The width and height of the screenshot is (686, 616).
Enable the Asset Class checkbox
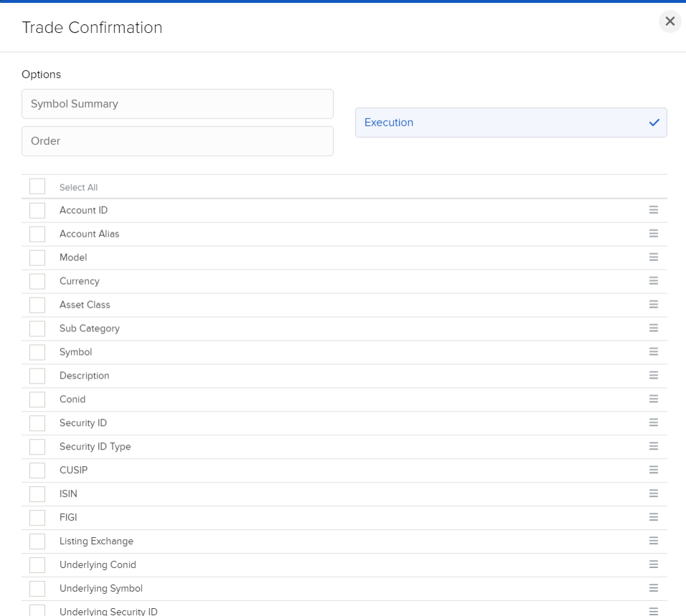(x=37, y=305)
